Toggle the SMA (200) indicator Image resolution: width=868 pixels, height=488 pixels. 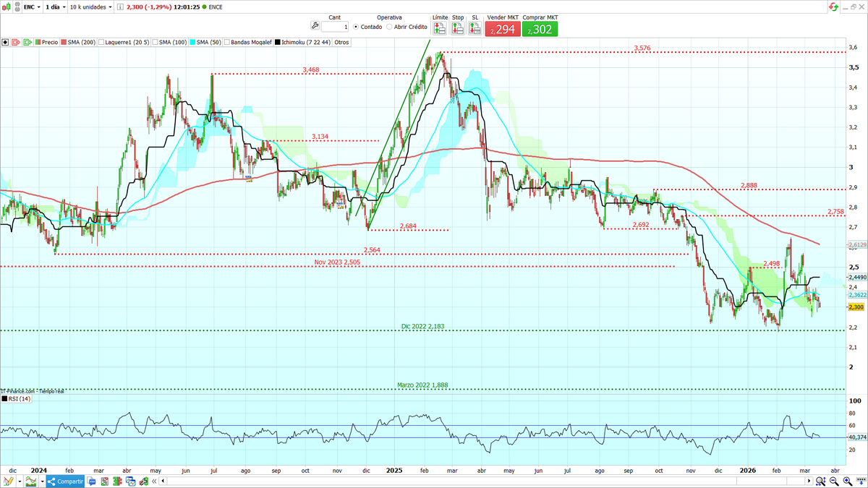[x=78, y=42]
